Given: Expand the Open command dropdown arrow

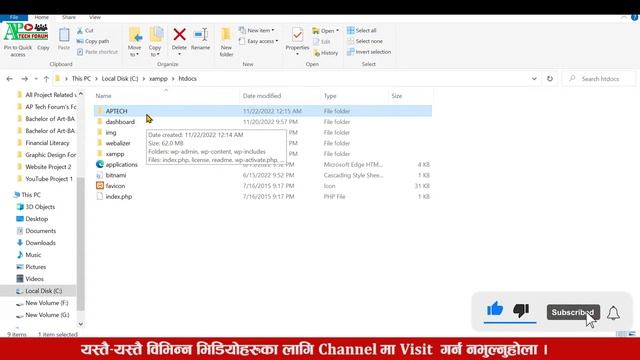Looking at the screenshot, I should (337, 31).
